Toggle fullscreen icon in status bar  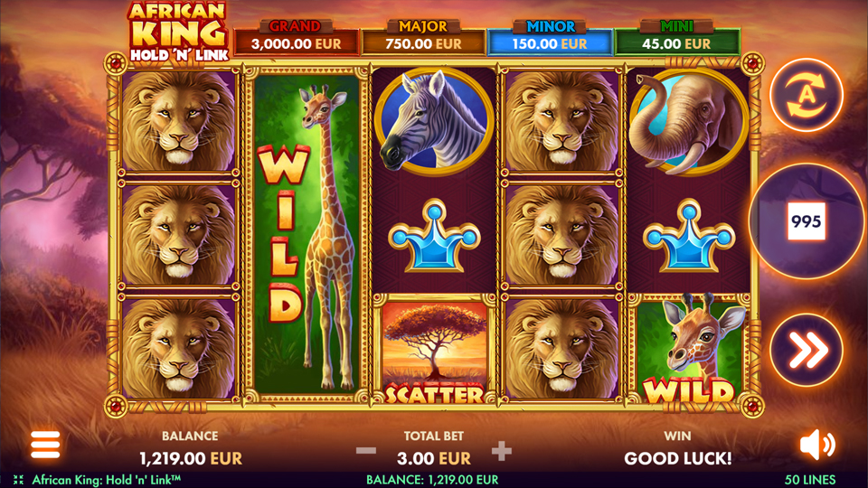coord(18,480)
